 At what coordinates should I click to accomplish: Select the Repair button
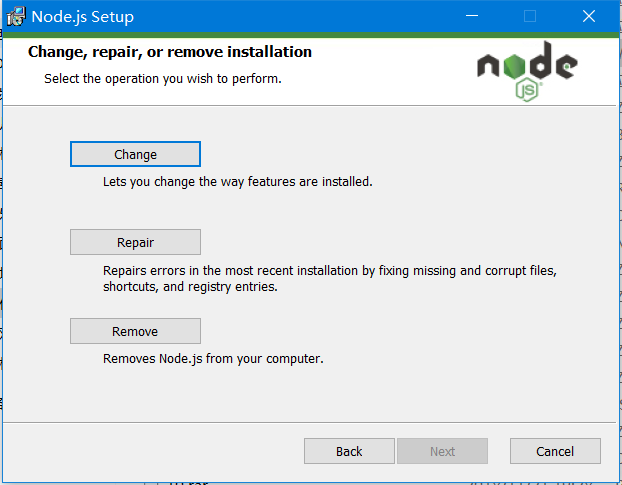pos(135,242)
